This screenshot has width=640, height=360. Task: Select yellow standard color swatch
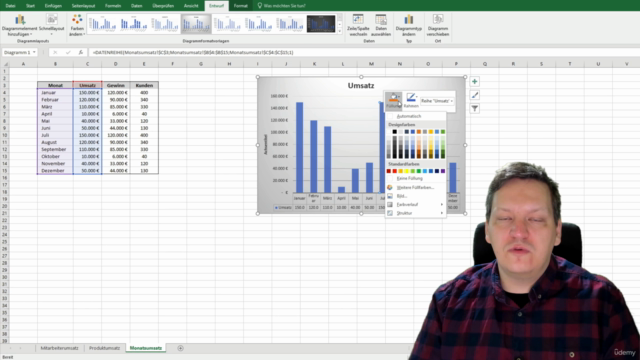[x=407, y=171]
